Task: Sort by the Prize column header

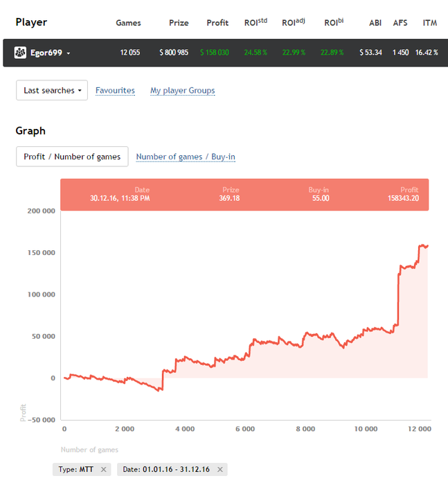Action: click(x=179, y=23)
